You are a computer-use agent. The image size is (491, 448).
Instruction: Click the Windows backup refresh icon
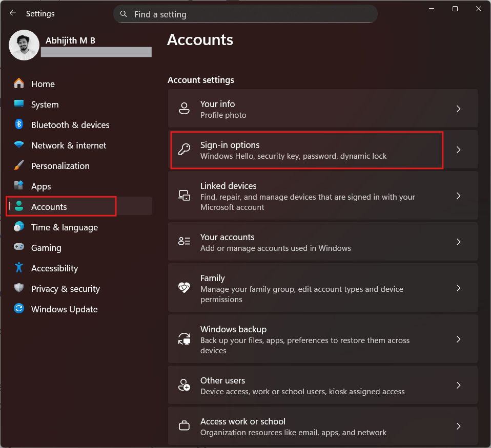pyautogui.click(x=184, y=338)
